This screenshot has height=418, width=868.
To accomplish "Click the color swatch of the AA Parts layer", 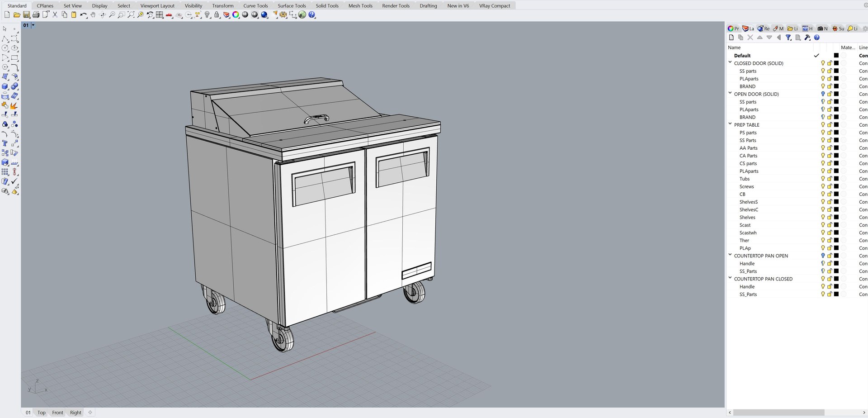I will (x=836, y=148).
